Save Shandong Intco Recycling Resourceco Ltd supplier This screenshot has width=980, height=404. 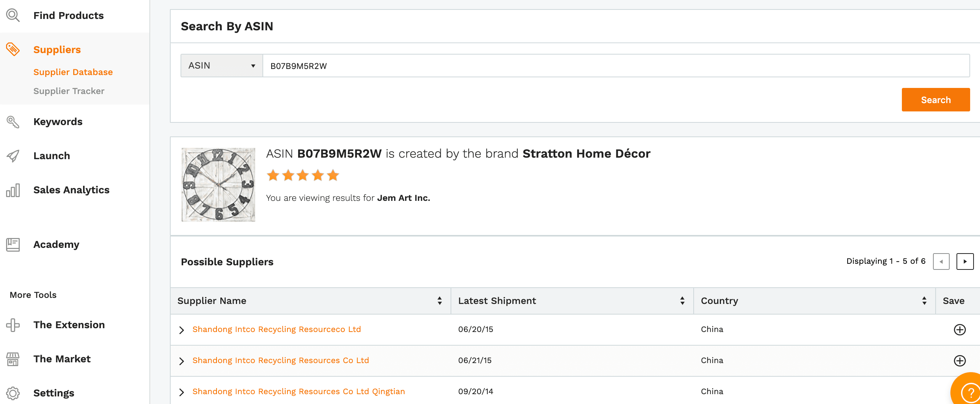coord(960,329)
